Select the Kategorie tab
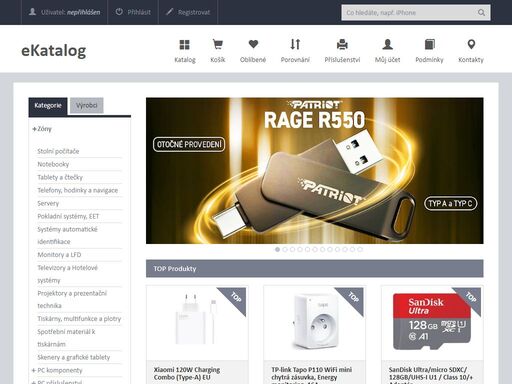 pos(48,106)
